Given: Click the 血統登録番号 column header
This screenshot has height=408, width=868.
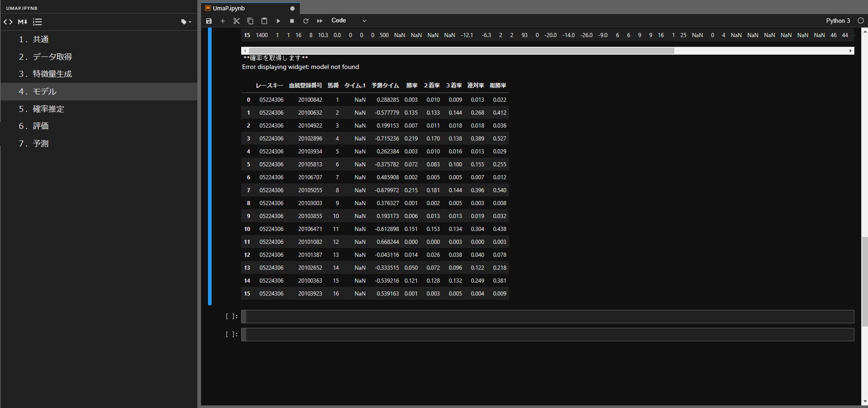Looking at the screenshot, I should pos(305,85).
